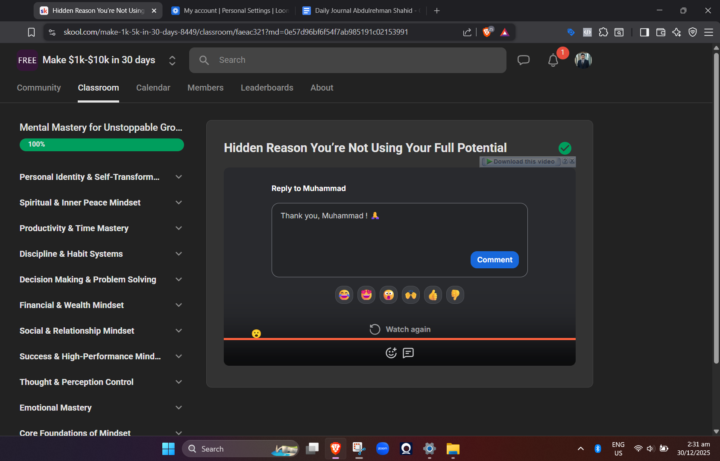Open Brave Shields icon

point(487,32)
